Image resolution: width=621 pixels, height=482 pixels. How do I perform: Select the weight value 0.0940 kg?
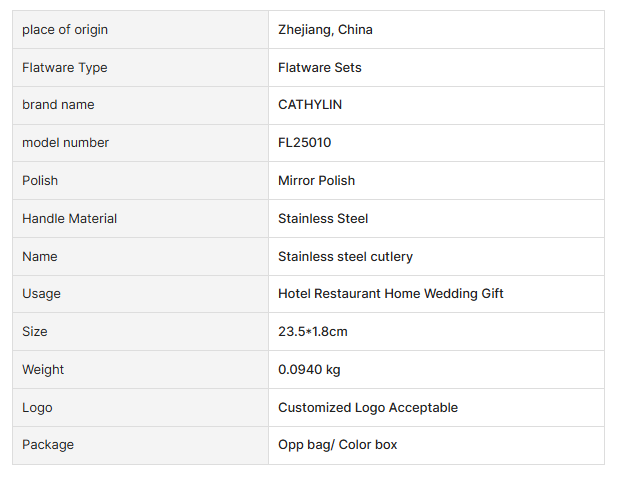pyautogui.click(x=309, y=370)
